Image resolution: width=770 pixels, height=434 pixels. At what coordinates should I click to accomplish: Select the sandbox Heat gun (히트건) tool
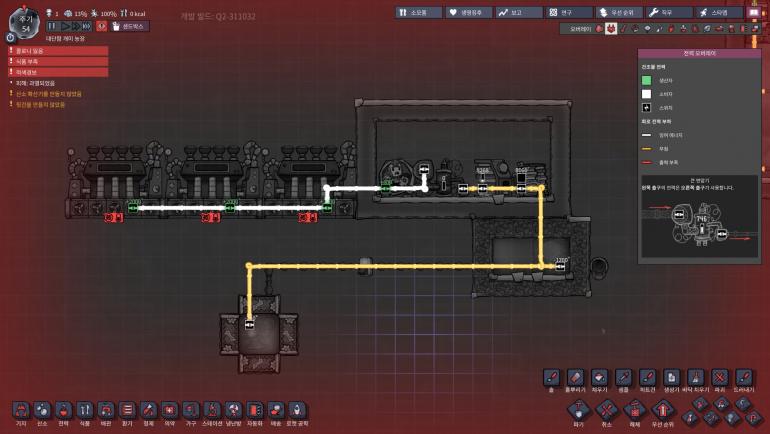(648, 378)
